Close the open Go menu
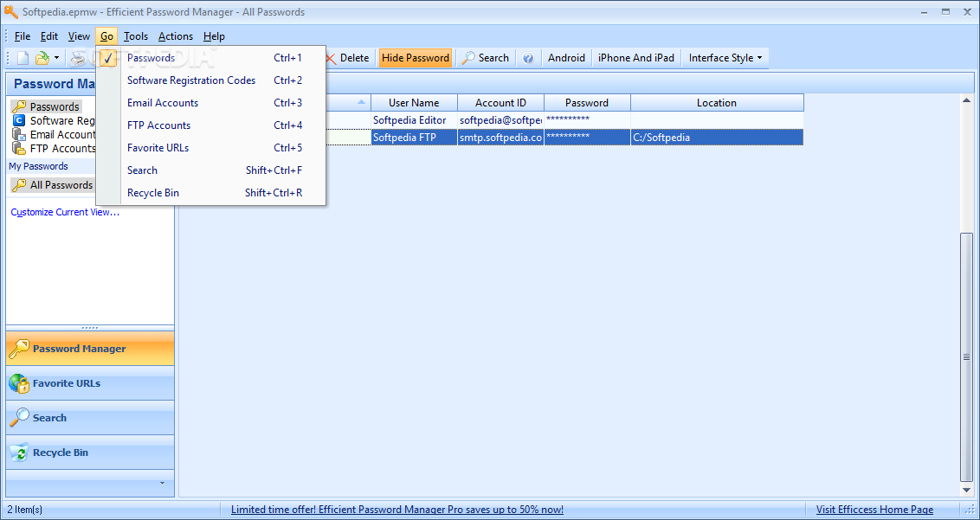The image size is (980, 520). pos(106,36)
